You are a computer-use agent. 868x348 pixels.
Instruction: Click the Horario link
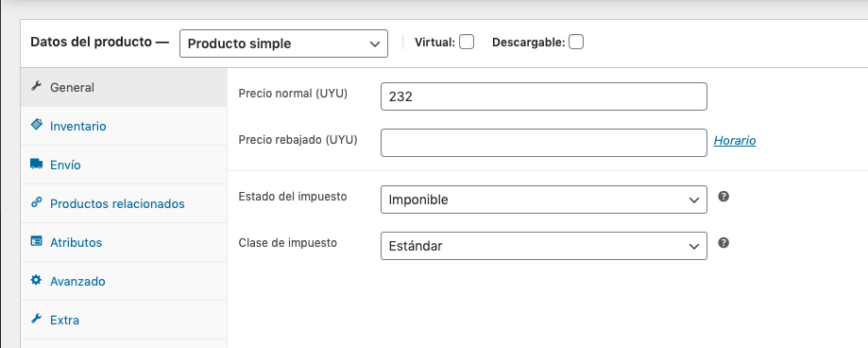[x=735, y=141]
